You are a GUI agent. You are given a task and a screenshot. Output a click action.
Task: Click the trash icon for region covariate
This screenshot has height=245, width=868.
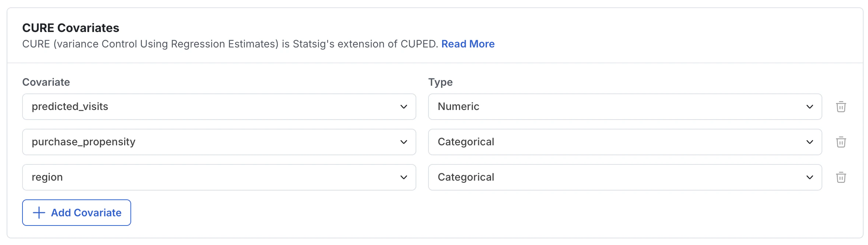[841, 177]
